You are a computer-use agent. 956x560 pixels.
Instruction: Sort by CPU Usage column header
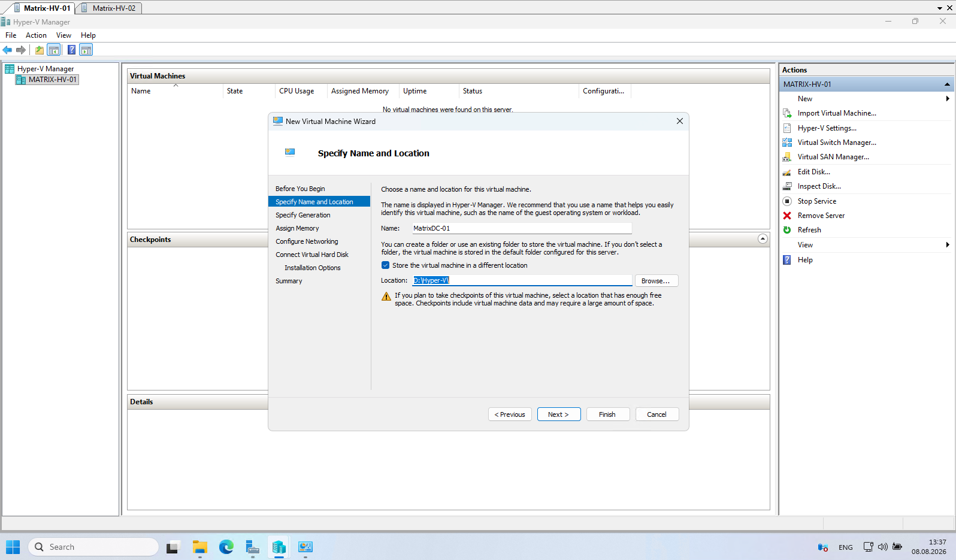(301, 91)
